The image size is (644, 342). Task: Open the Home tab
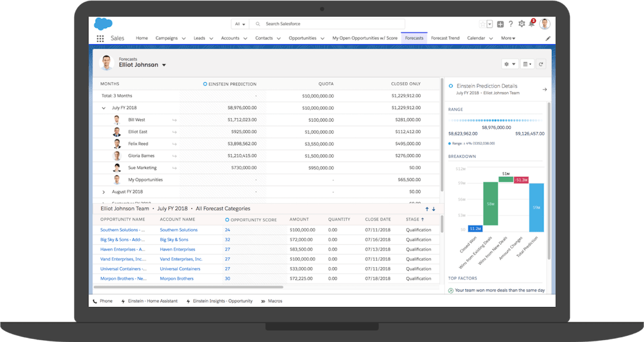pos(142,38)
